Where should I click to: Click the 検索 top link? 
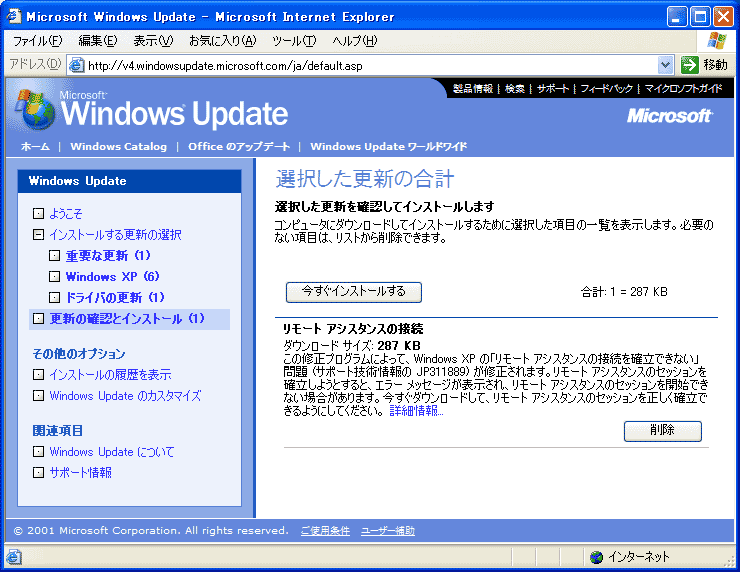[x=514, y=89]
